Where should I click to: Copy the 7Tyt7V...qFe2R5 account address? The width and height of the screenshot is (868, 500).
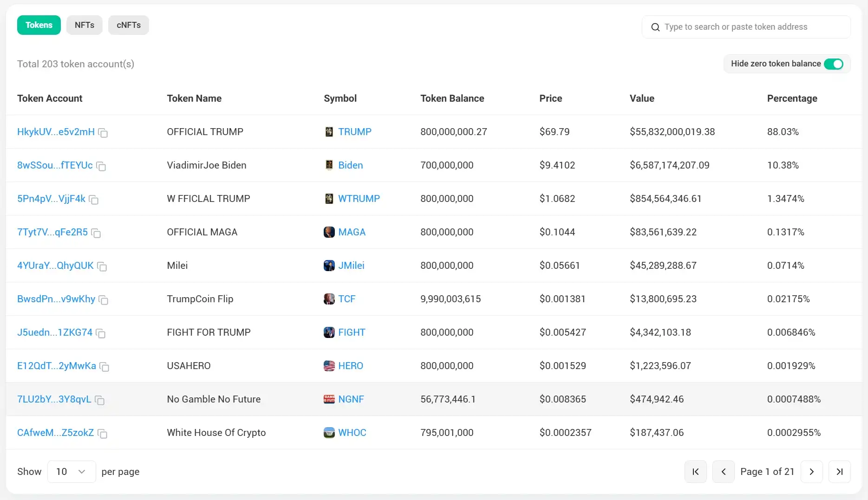96,234
